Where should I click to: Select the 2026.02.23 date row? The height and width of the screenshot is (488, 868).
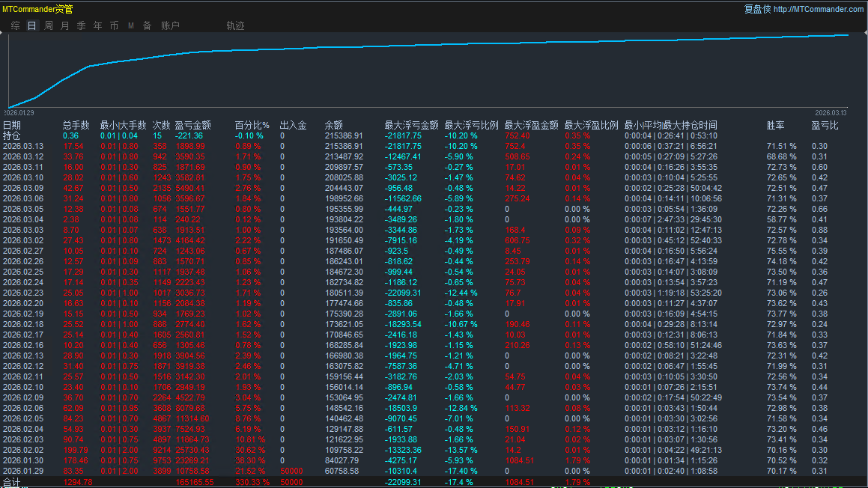[x=22, y=293]
